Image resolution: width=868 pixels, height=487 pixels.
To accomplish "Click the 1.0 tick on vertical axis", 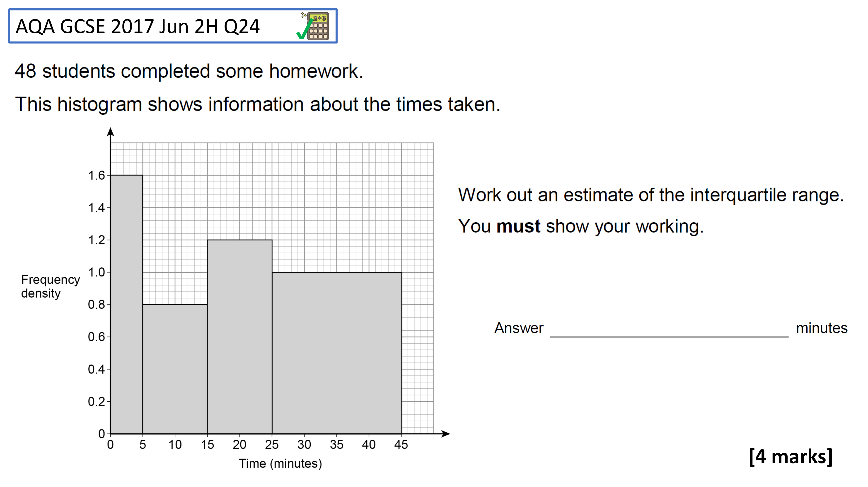I will click(97, 272).
